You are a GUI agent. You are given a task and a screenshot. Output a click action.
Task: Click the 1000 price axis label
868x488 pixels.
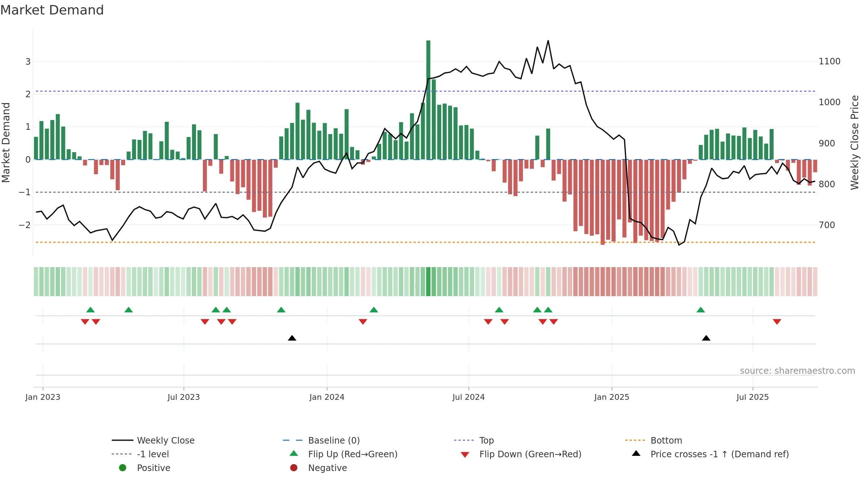829,102
